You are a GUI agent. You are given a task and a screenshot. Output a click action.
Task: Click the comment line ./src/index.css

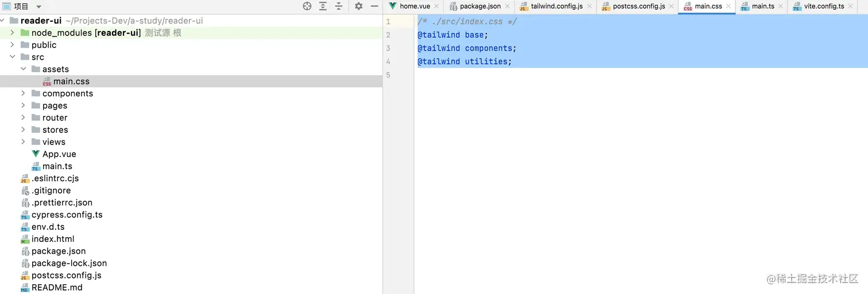tap(467, 22)
